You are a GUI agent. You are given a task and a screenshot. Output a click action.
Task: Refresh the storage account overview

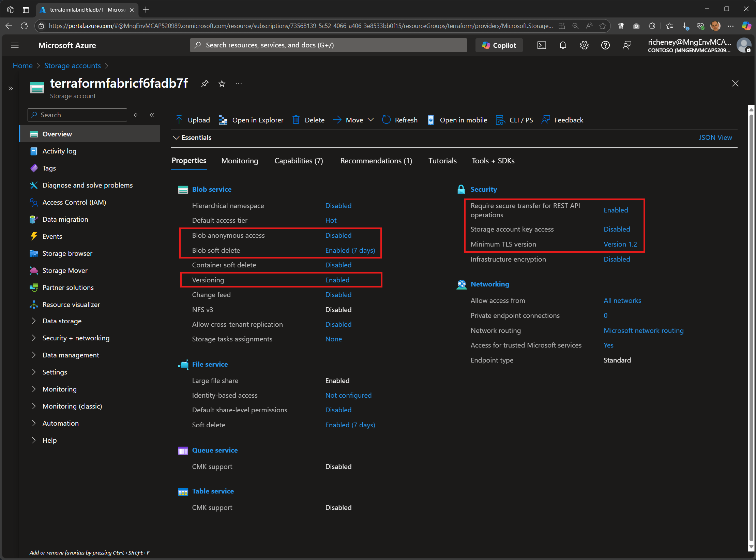[400, 120]
